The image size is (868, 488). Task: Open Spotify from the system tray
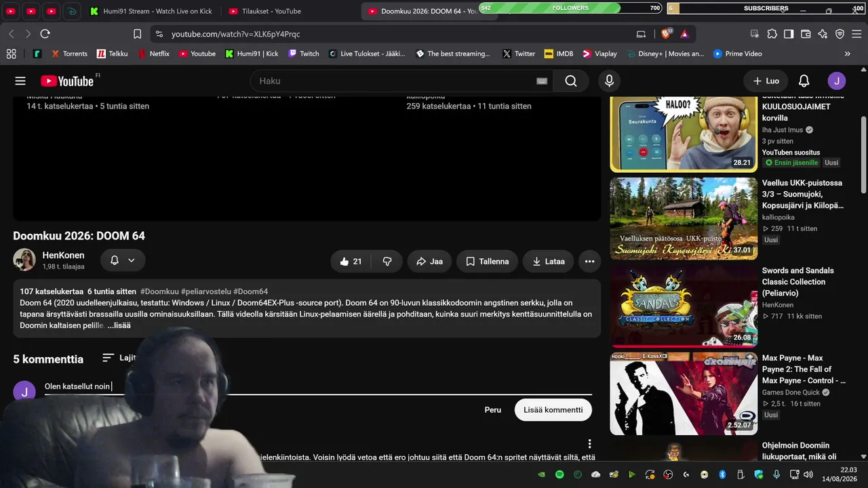point(559,474)
